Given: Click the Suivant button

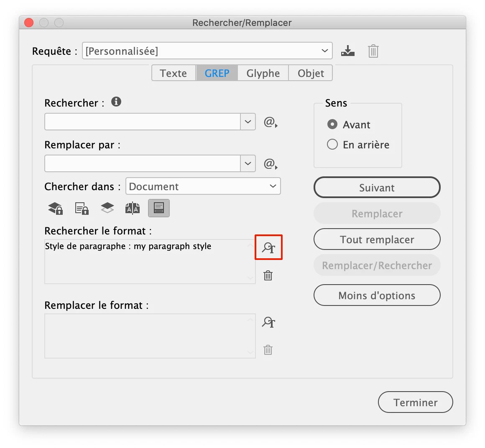Looking at the screenshot, I should 377,187.
